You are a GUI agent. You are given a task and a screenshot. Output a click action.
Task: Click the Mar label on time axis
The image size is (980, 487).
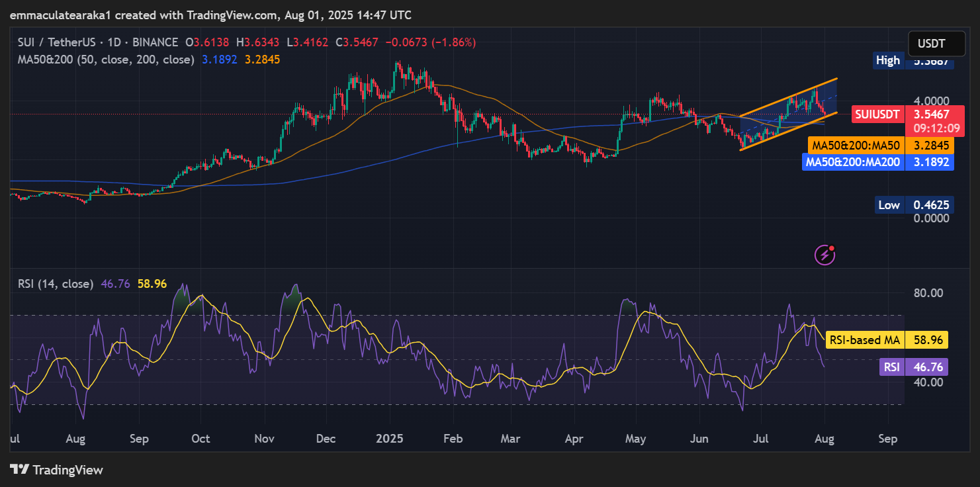coord(510,439)
